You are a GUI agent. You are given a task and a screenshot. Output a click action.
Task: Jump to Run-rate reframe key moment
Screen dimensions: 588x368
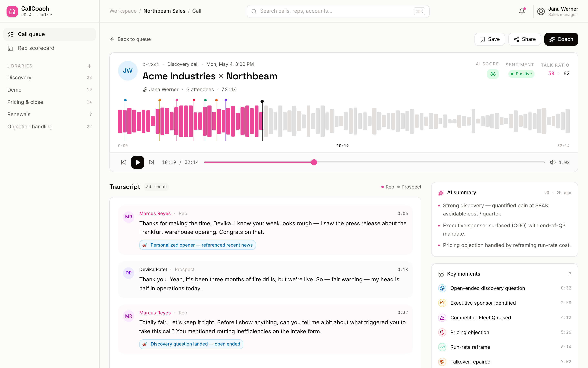click(504, 347)
